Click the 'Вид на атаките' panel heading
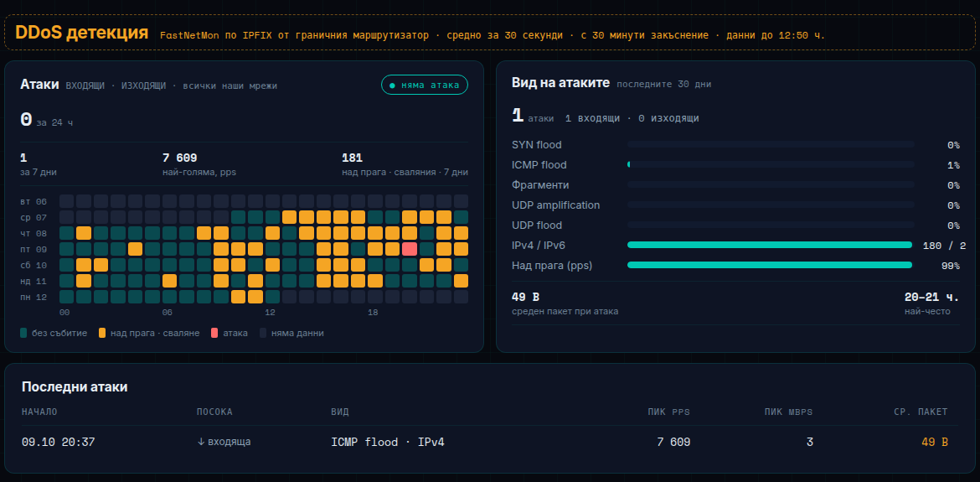This screenshot has width=980, height=482. (560, 82)
